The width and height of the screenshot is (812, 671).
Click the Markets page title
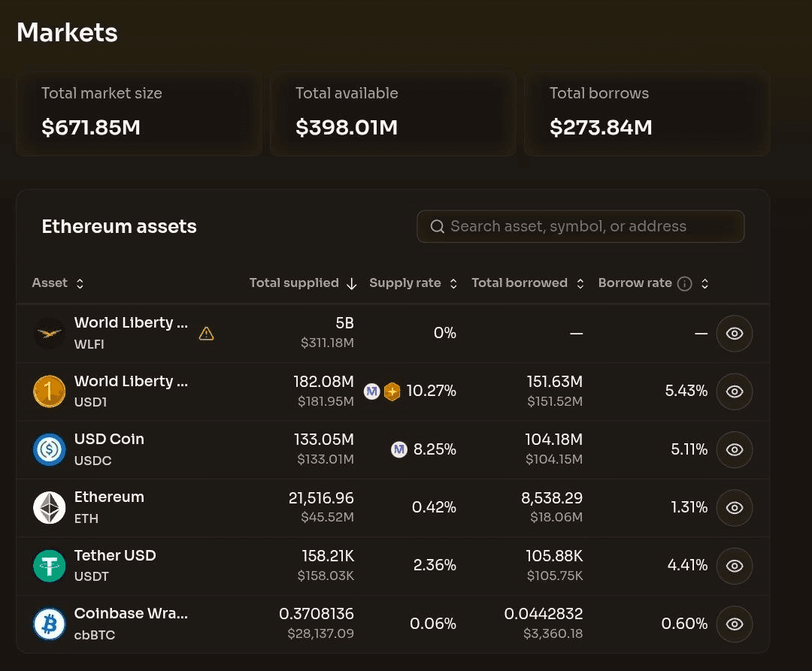pos(68,32)
